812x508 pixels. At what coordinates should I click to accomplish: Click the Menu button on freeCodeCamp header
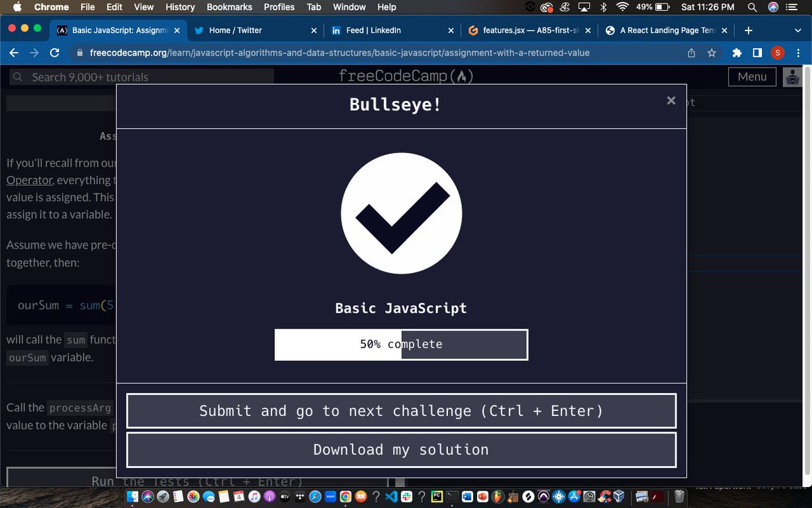coord(752,77)
